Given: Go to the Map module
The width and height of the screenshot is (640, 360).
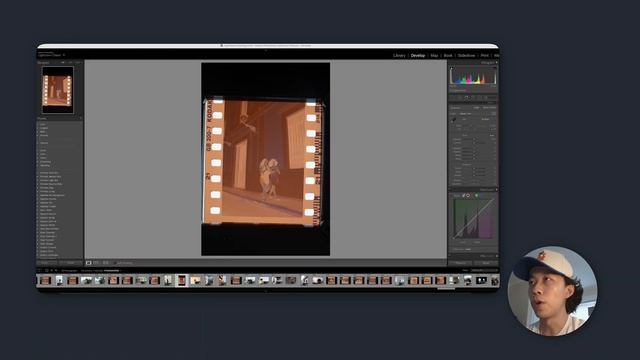Looking at the screenshot, I should click(434, 55).
